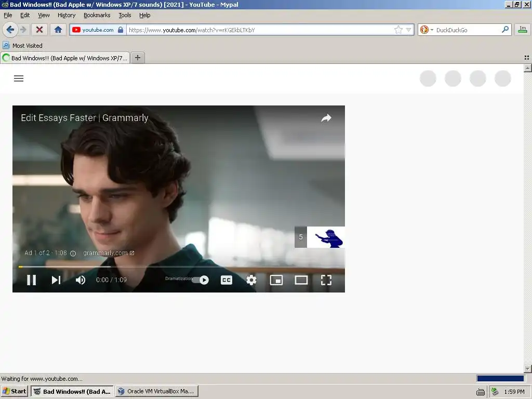This screenshot has height=399, width=532.
Task: Open the Bookmarks menu
Action: 97,15
